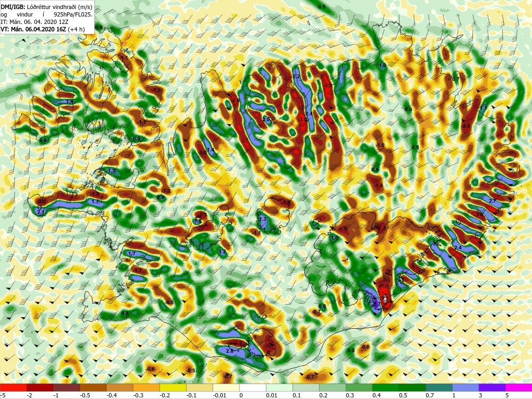The image size is (532, 399).
Task: Select the brown -0.5 to -0.4 legend swatch
Action: [93, 387]
